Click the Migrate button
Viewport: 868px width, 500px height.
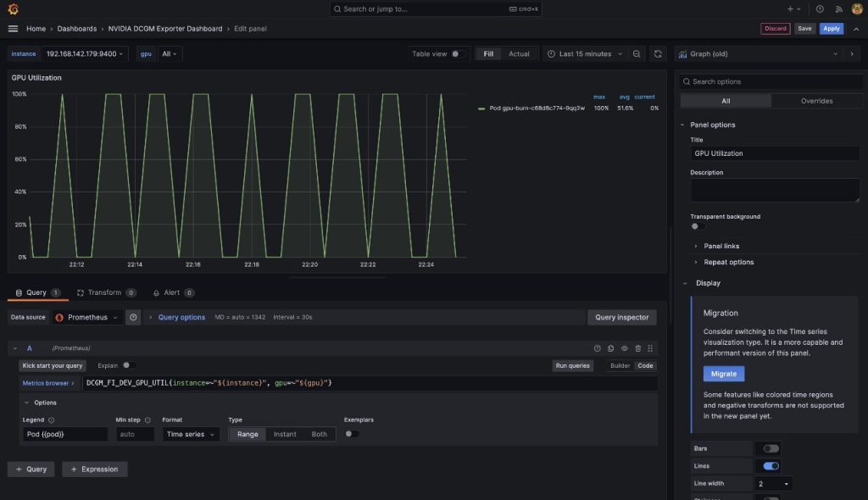(x=724, y=374)
